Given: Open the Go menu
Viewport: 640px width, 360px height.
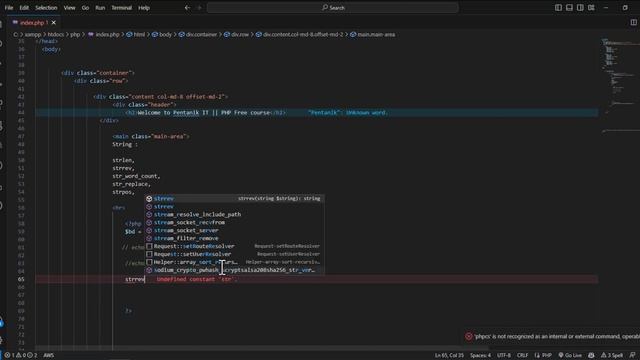Looking at the screenshot, I should click(85, 7).
